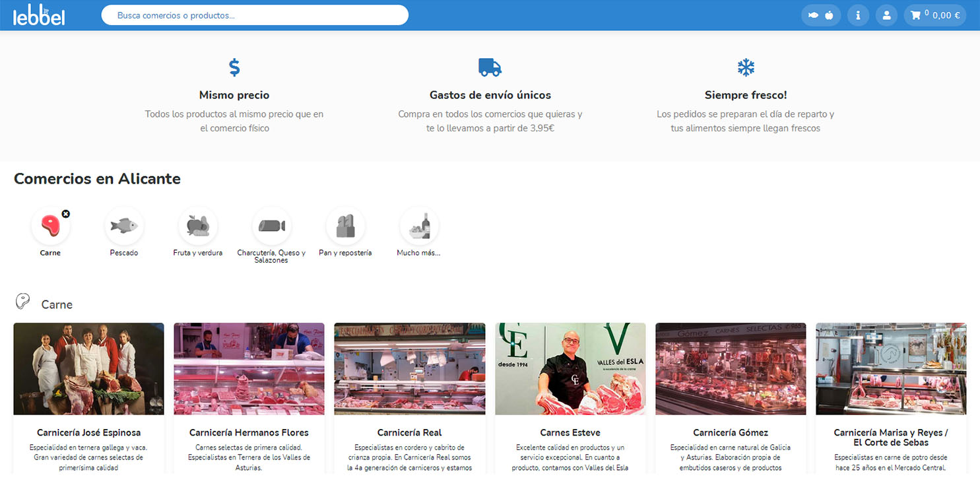Image resolution: width=980 pixels, height=495 pixels.
Task: Click the lebbel logo
Action: pos(39,15)
